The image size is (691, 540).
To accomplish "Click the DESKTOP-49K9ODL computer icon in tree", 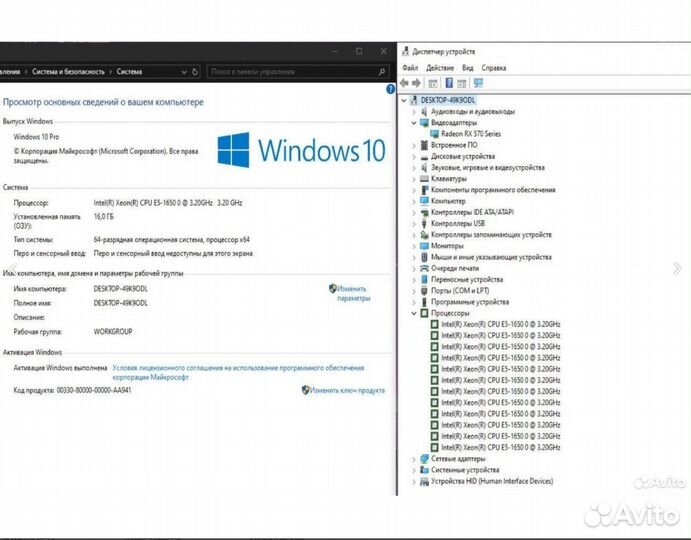I will (414, 100).
